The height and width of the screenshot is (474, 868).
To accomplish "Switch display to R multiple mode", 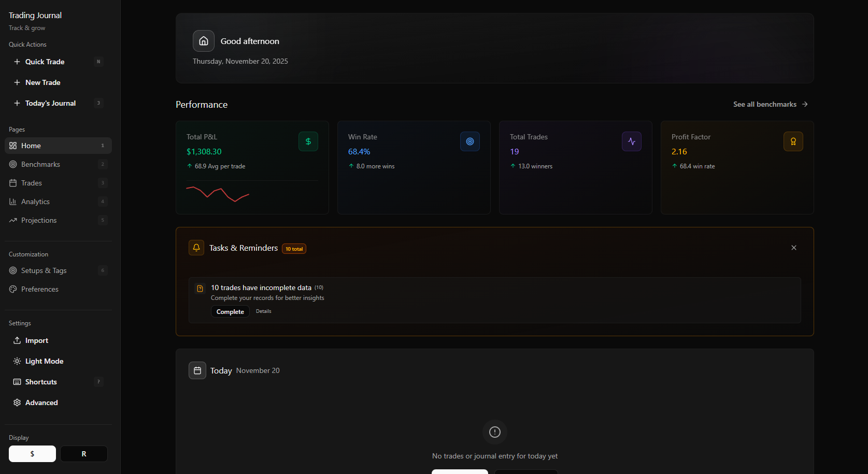I will click(x=84, y=454).
